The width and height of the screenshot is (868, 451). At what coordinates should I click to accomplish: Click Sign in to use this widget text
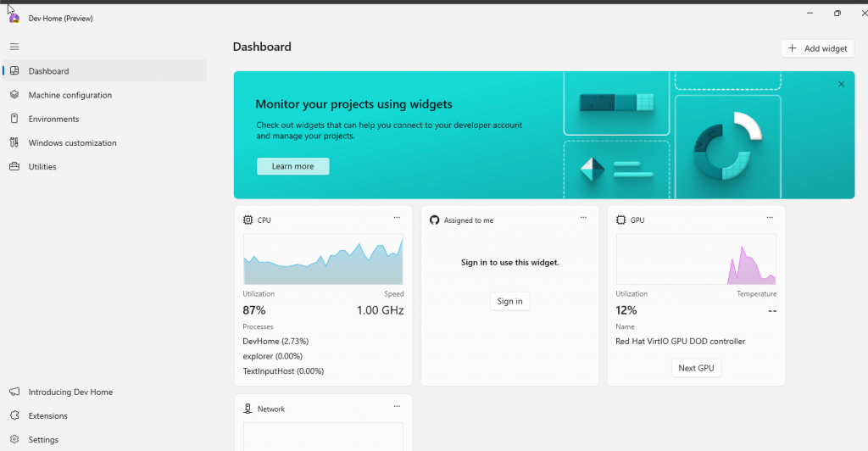[509, 262]
